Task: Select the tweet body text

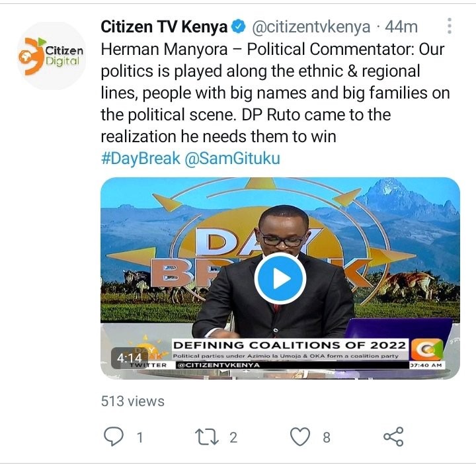Action: coord(275,93)
